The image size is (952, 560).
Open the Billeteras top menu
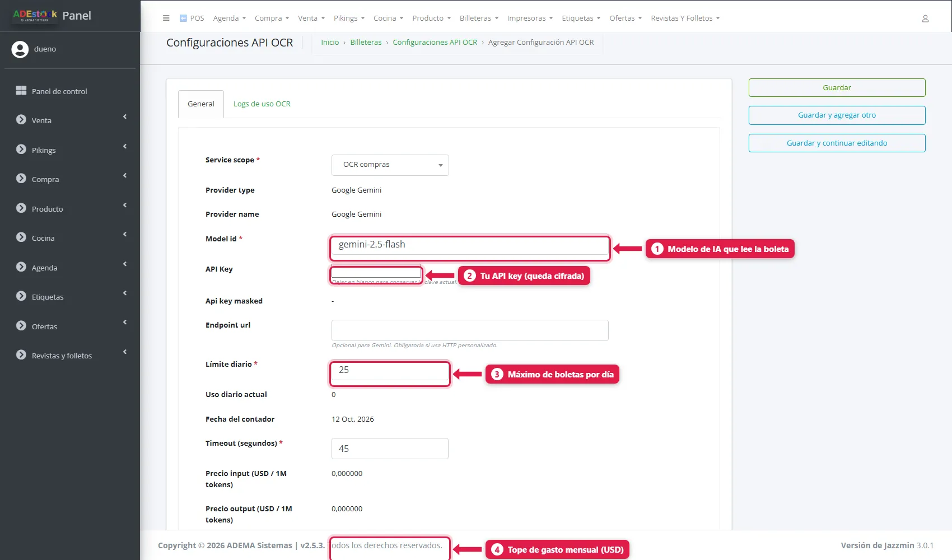[x=479, y=18]
